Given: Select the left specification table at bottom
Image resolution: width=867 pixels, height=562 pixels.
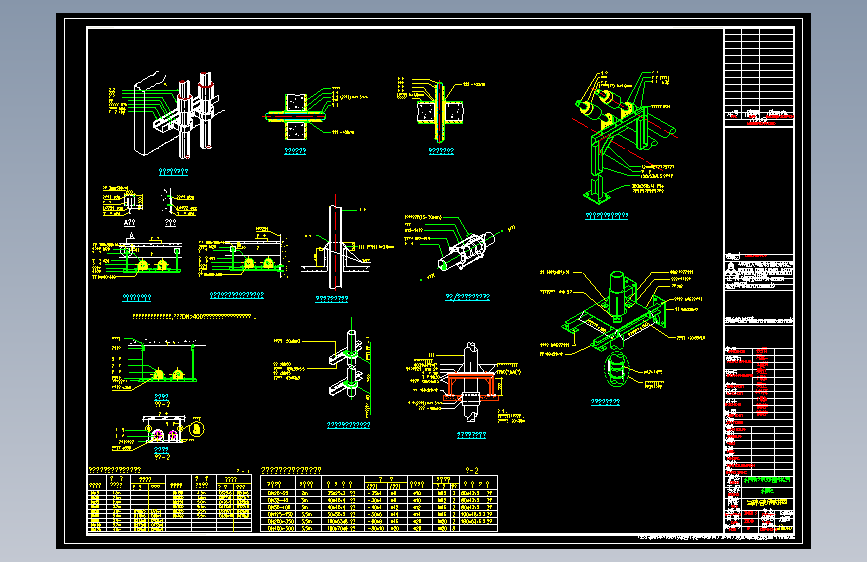Looking at the screenshot, I should point(169,503).
